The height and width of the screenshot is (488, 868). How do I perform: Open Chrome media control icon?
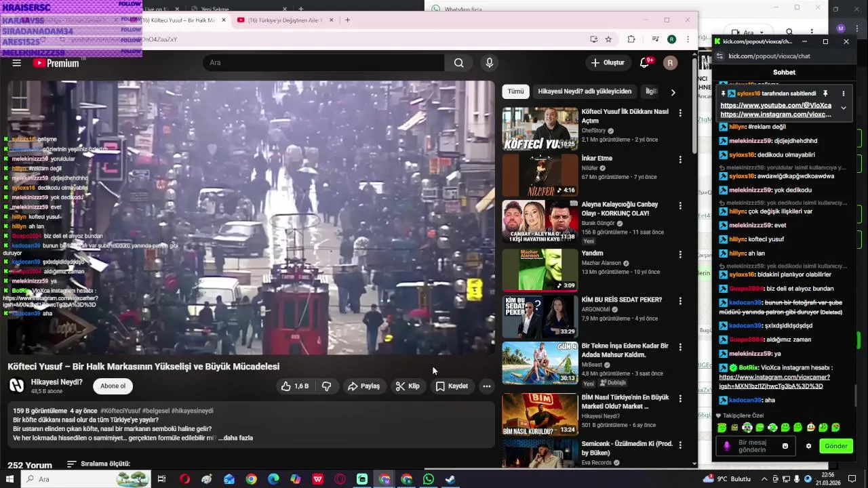tap(655, 39)
